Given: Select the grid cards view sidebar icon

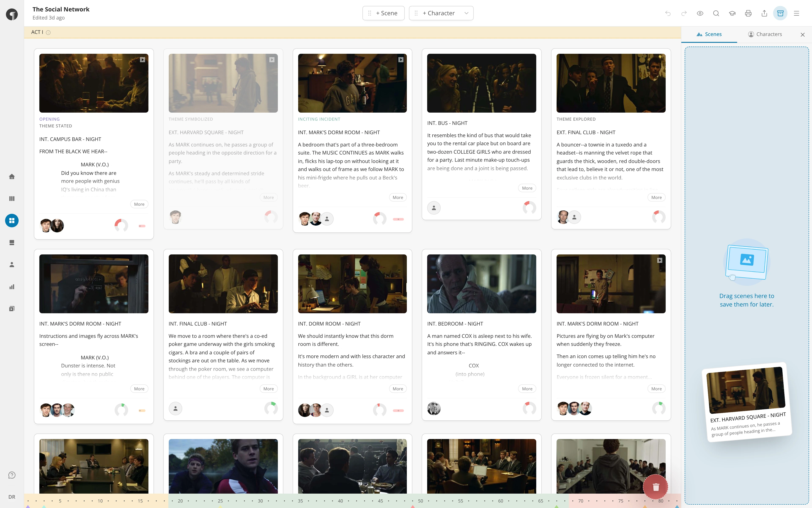Looking at the screenshot, I should tap(12, 221).
